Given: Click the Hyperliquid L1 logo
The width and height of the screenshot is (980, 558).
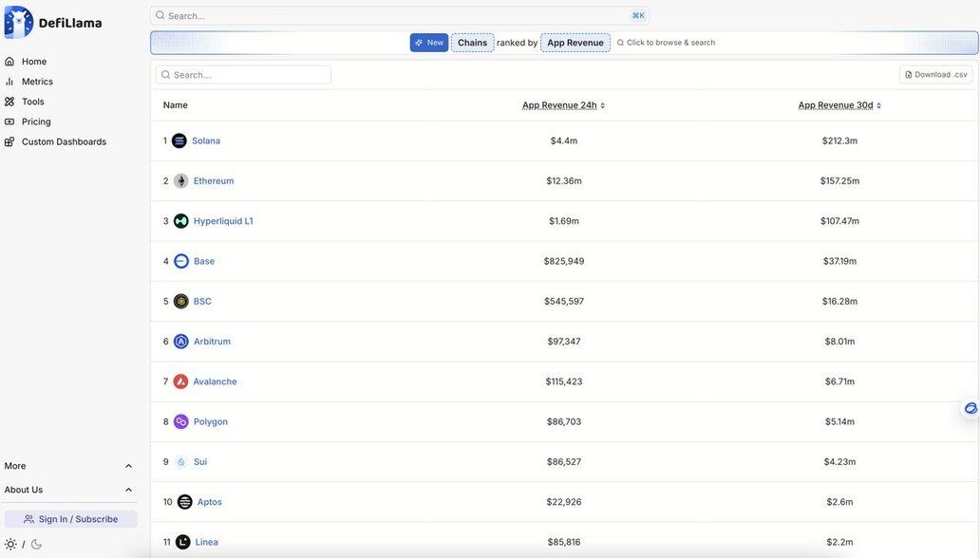Looking at the screenshot, I should coord(180,221).
